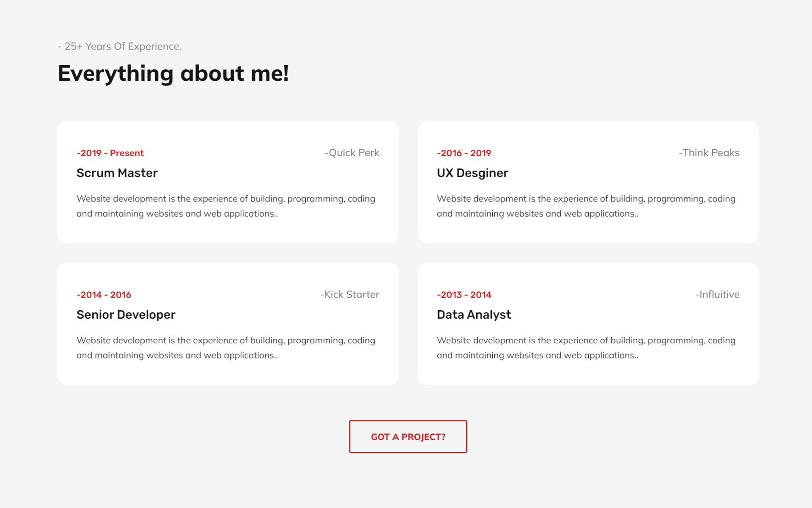Image resolution: width=812 pixels, height=508 pixels.
Task: Click the description under Scrum Master
Action: (x=225, y=206)
